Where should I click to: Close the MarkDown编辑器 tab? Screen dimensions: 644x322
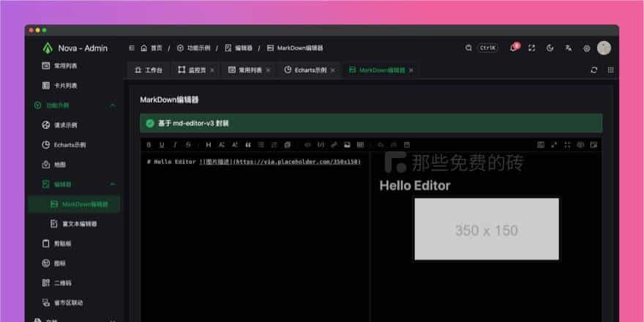(x=411, y=70)
